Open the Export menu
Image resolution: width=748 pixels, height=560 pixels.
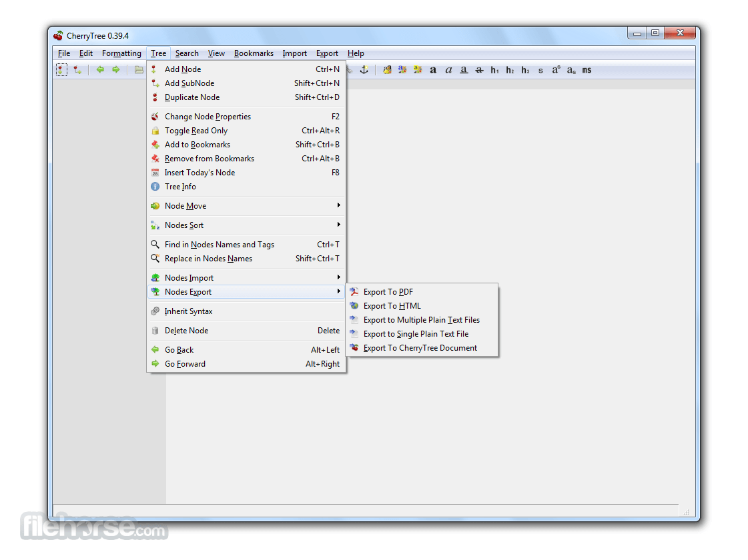click(327, 53)
